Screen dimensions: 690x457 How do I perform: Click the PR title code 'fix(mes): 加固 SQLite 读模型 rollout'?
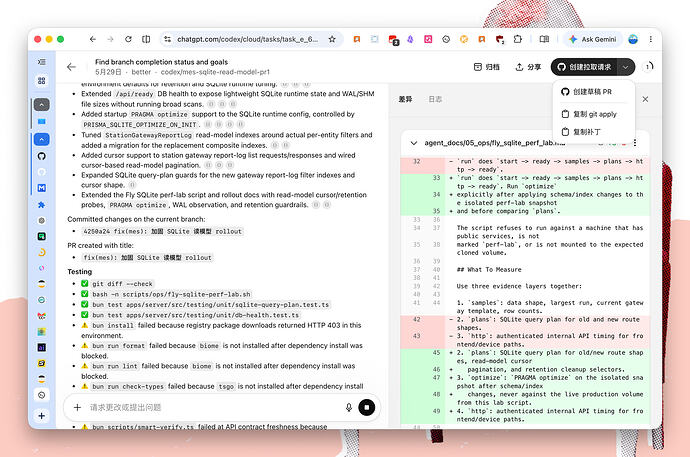tap(147, 258)
